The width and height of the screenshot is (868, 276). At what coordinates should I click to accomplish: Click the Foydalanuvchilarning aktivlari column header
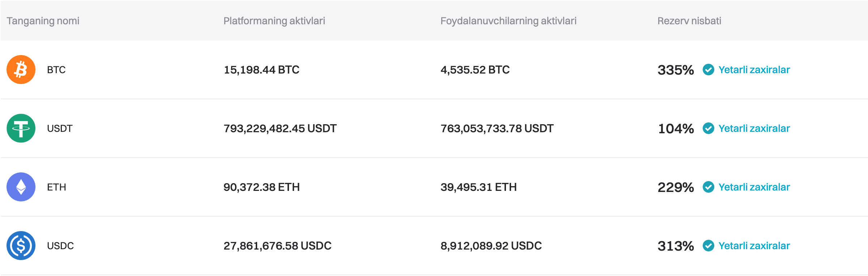(509, 21)
